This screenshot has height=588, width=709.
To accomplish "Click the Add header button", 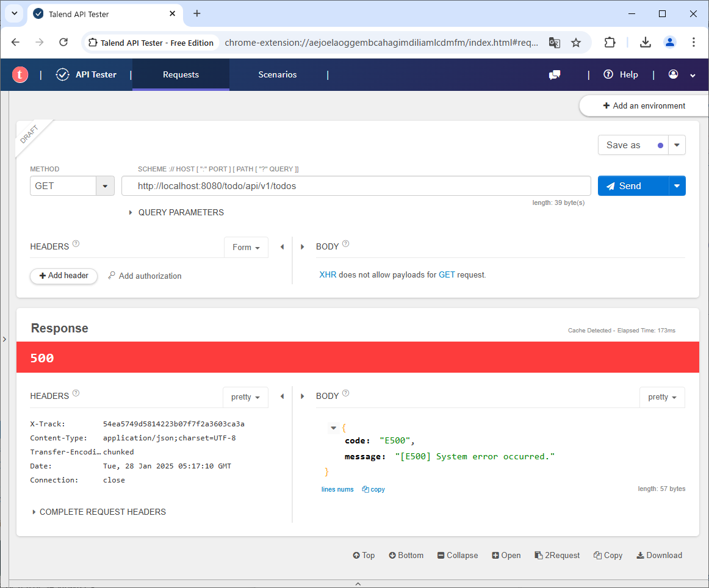I will 63,276.
